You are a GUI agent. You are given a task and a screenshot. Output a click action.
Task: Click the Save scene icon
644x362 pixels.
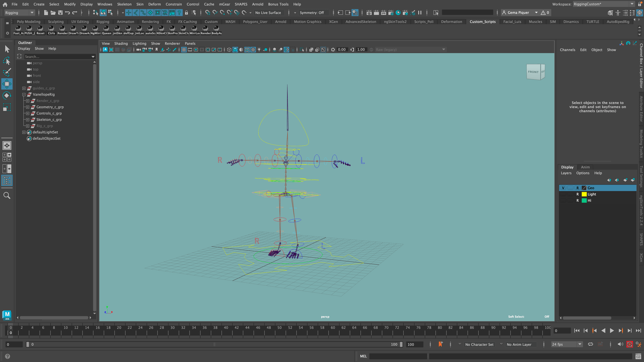coord(60,13)
